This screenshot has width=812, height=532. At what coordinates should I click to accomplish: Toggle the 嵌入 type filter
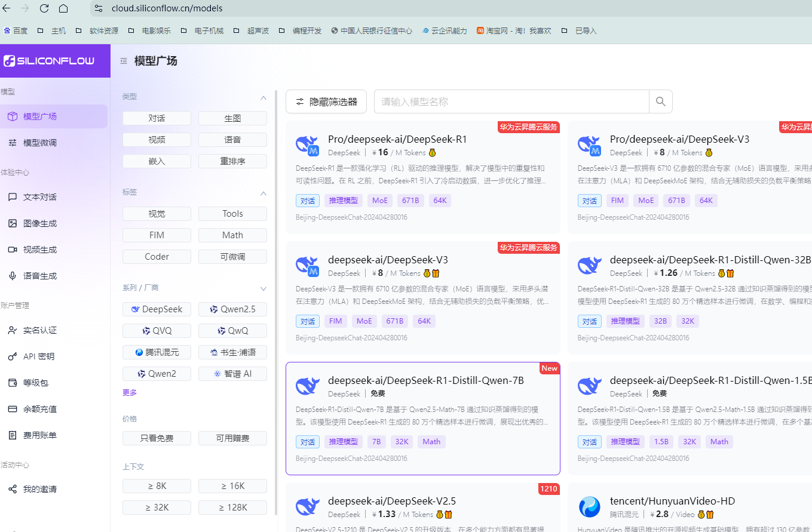pos(157,161)
